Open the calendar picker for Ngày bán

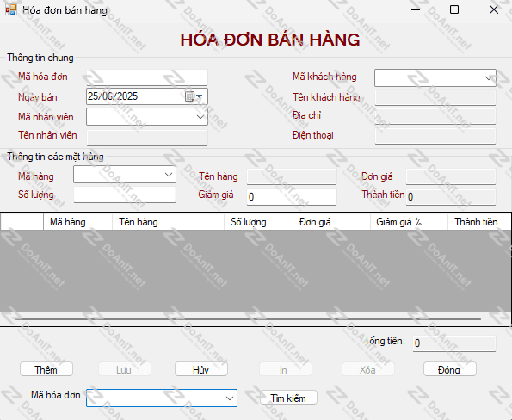pyautogui.click(x=194, y=96)
